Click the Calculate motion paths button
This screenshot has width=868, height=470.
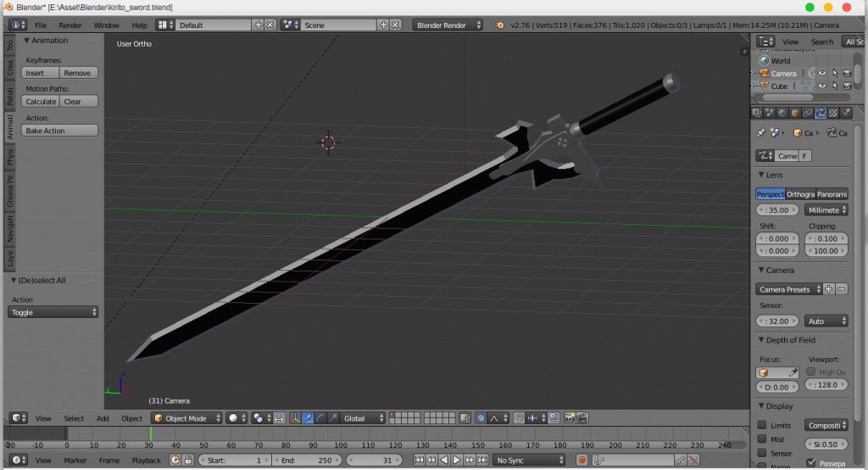[41, 102]
